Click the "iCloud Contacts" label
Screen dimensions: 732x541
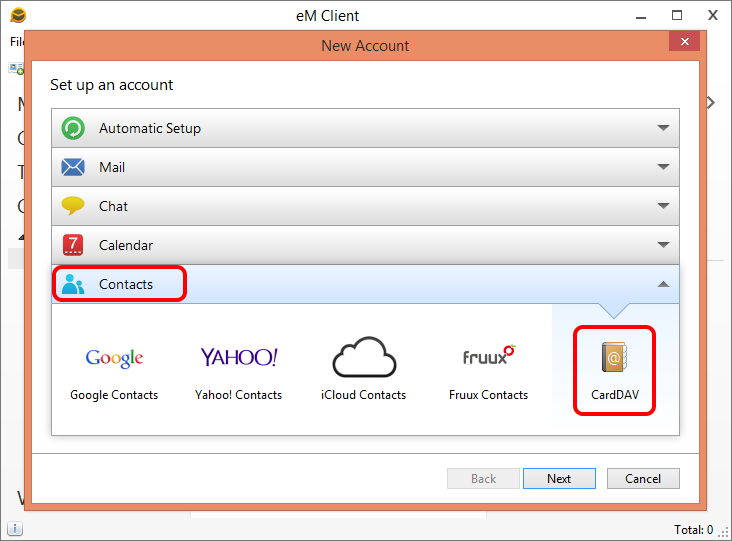(x=364, y=395)
